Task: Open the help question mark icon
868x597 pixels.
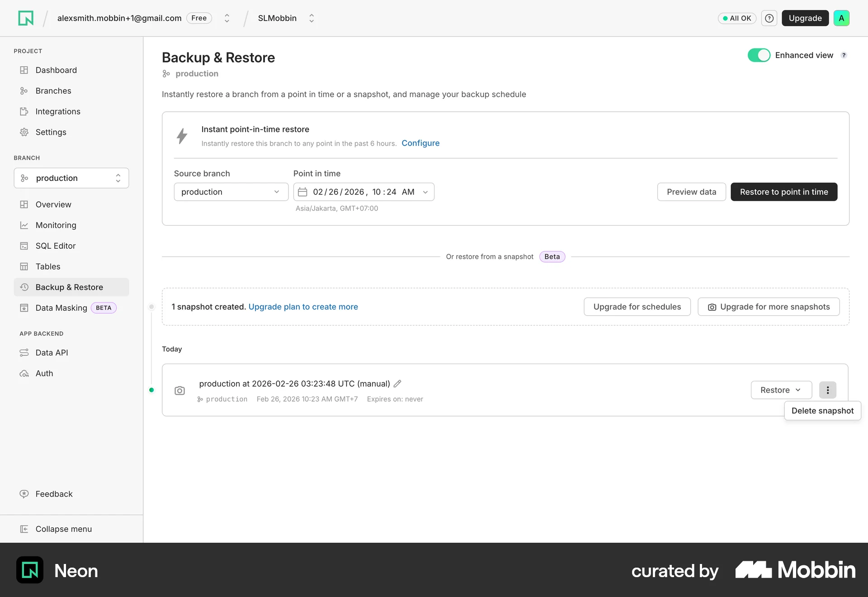Action: coord(769,18)
